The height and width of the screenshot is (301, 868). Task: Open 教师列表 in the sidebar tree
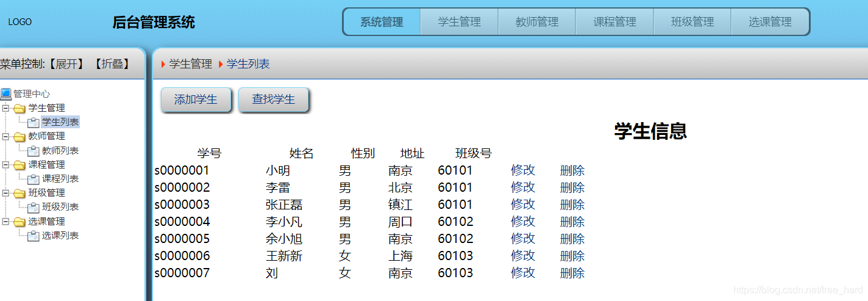point(60,150)
